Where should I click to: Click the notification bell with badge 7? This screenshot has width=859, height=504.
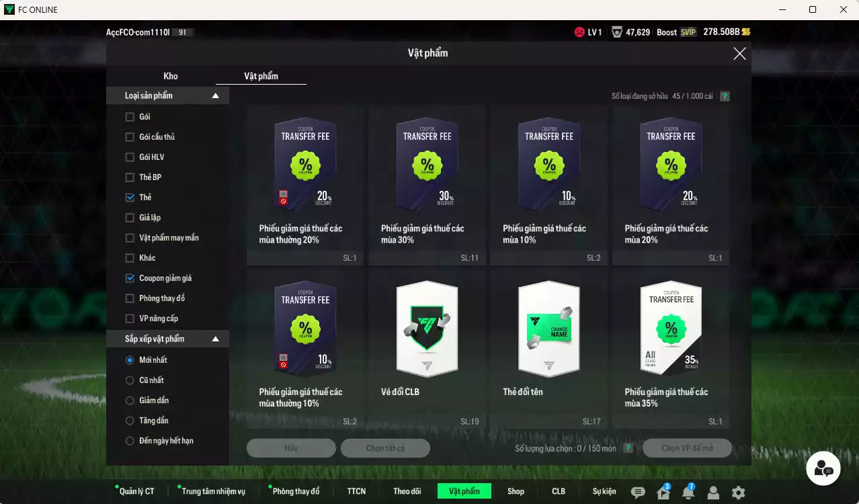688,493
